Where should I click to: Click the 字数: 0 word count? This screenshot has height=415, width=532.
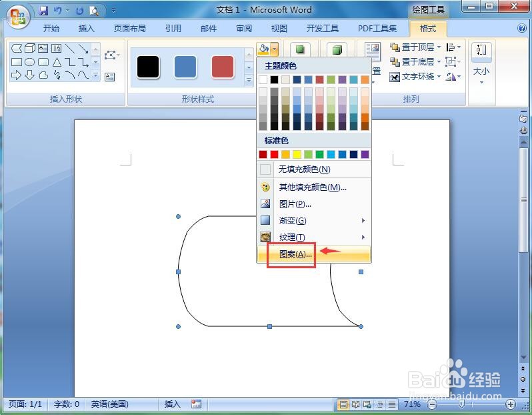67,404
